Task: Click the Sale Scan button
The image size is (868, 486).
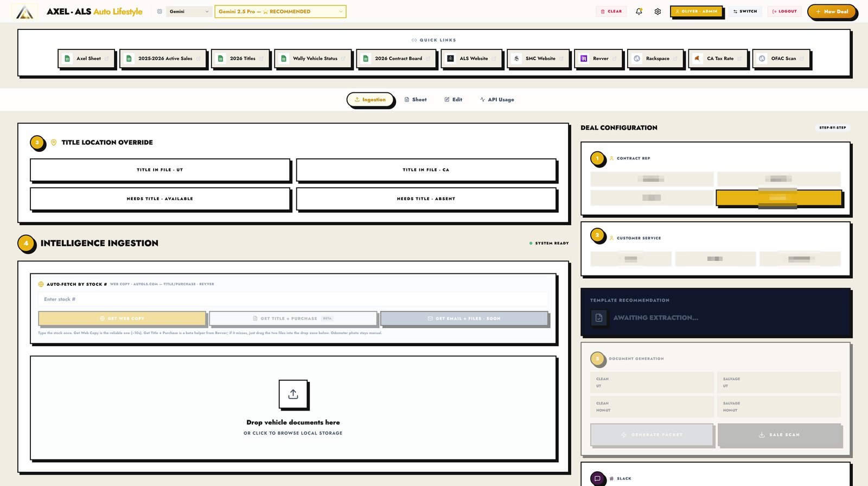Action: click(779, 434)
